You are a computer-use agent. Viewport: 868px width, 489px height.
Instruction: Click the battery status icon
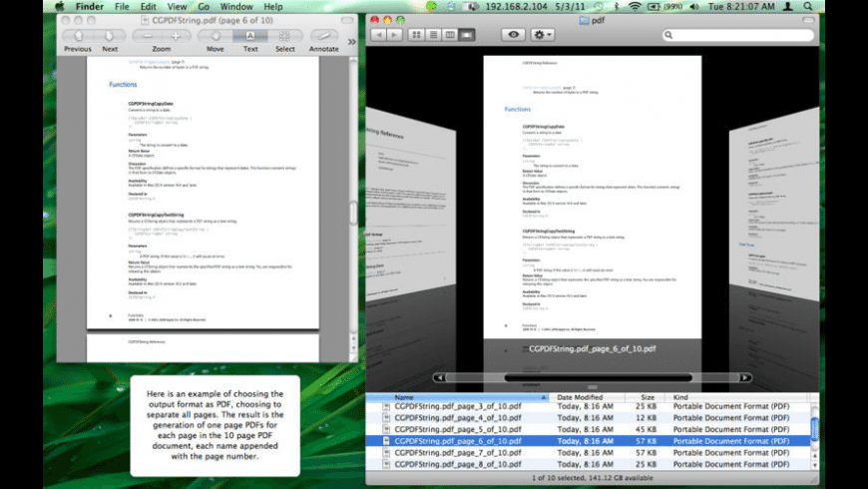(x=653, y=7)
